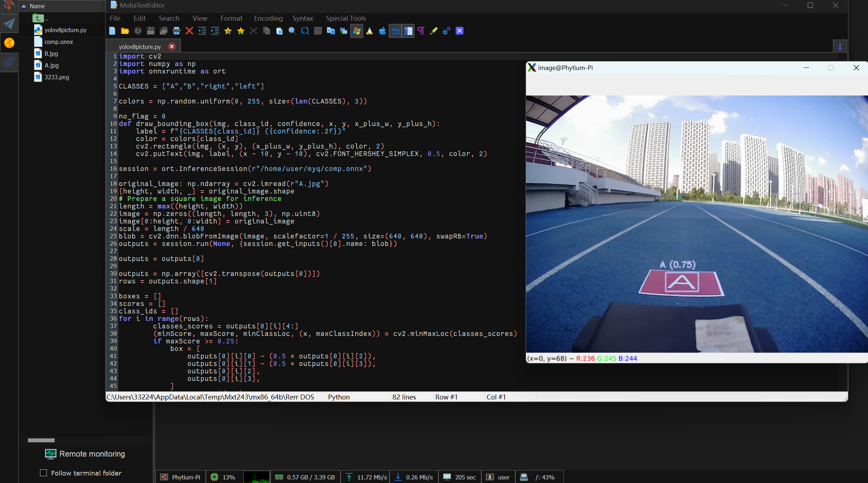This screenshot has height=483, width=868.
Task: Click the syntax highlighter marker icon
Action: (433, 31)
